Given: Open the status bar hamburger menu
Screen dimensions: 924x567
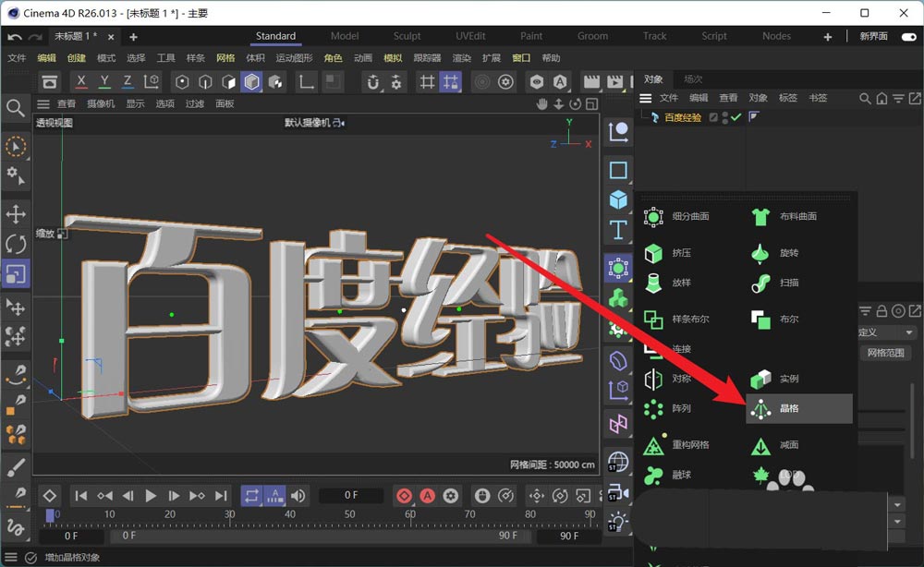Looking at the screenshot, I should (10, 557).
